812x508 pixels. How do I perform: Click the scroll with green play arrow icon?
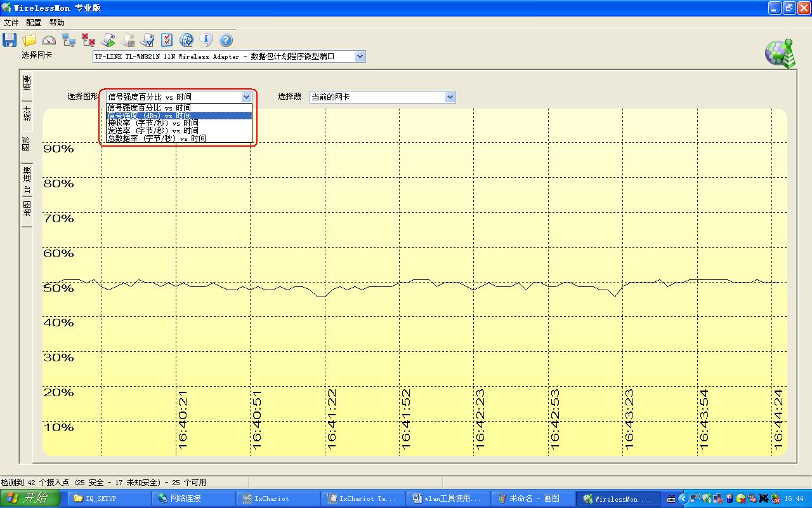pos(108,40)
